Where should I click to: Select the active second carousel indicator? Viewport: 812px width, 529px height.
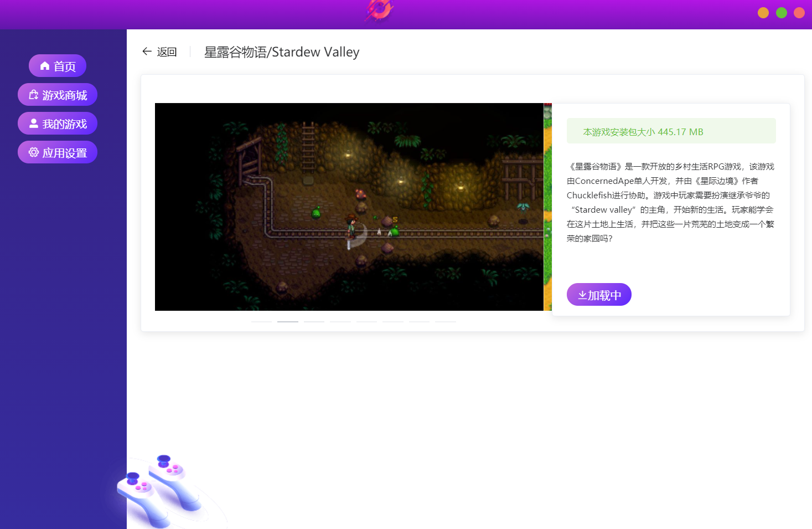click(288, 321)
